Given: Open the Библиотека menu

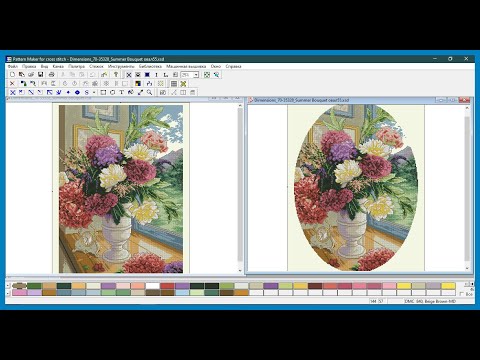Looking at the screenshot, I should pos(150,66).
